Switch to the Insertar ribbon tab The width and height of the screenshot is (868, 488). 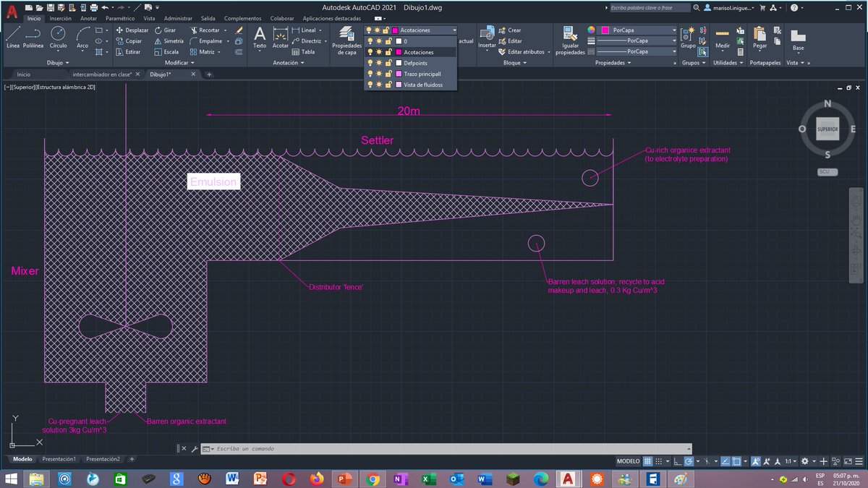click(60, 18)
